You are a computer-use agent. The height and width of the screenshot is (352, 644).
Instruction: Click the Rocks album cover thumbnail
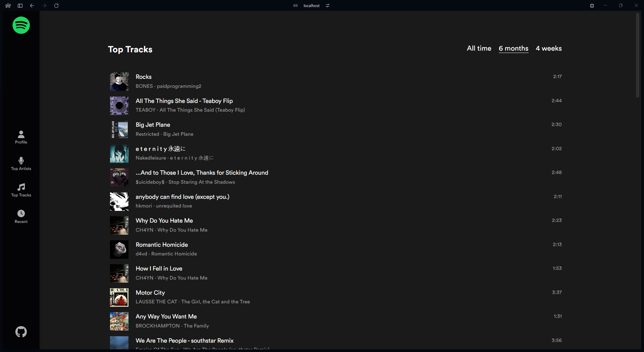tap(119, 81)
